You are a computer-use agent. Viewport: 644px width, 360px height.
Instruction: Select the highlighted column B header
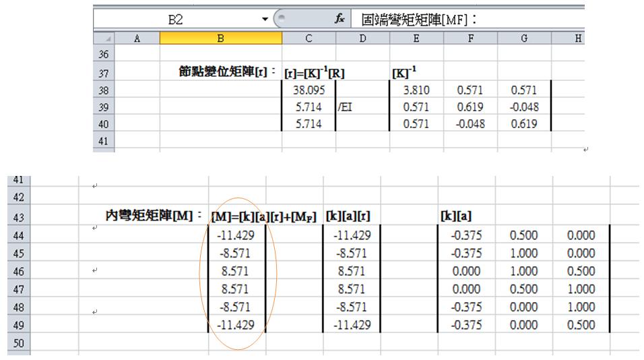[x=220, y=40]
